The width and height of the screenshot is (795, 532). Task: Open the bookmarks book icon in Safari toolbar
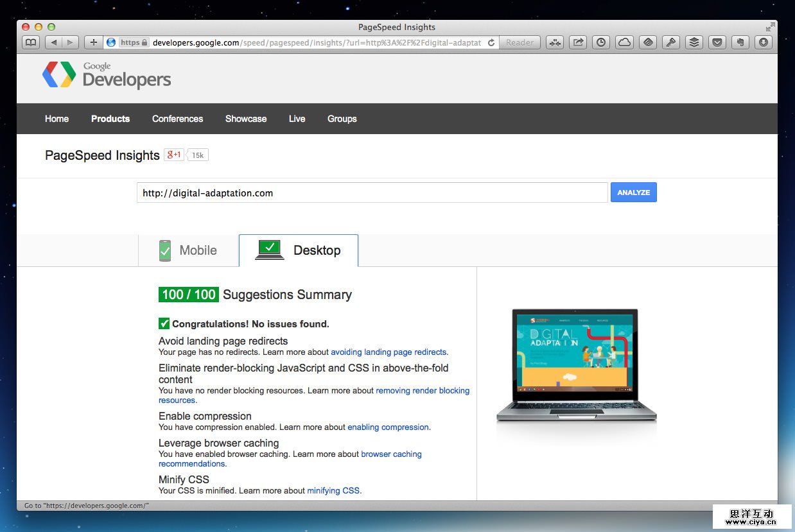click(x=31, y=42)
